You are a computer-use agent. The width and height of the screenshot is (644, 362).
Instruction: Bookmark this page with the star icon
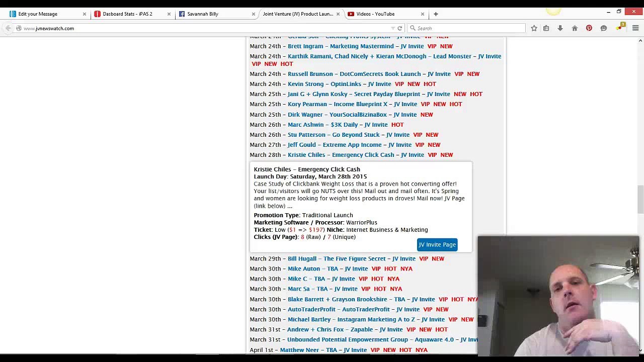point(534,28)
